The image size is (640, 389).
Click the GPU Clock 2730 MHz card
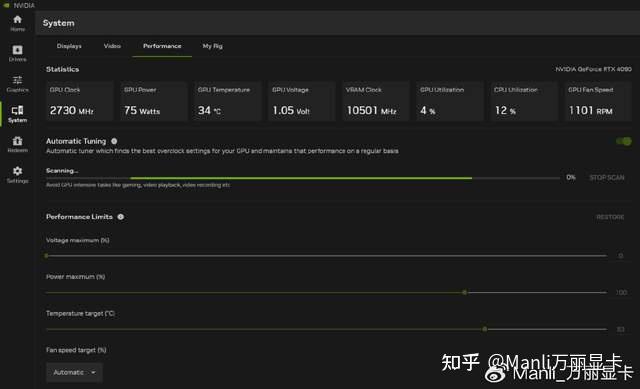(80, 101)
